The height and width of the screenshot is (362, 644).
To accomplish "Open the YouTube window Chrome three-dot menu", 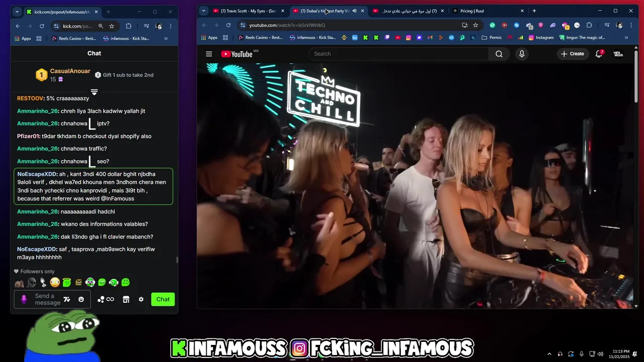I will pyautogui.click(x=631, y=25).
